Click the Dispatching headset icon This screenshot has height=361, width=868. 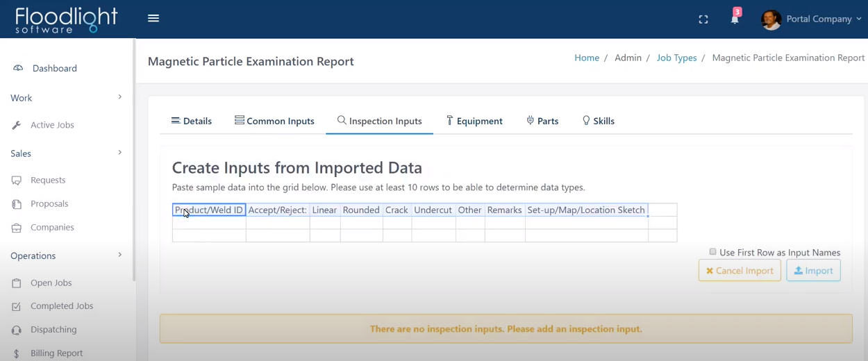[17, 330]
